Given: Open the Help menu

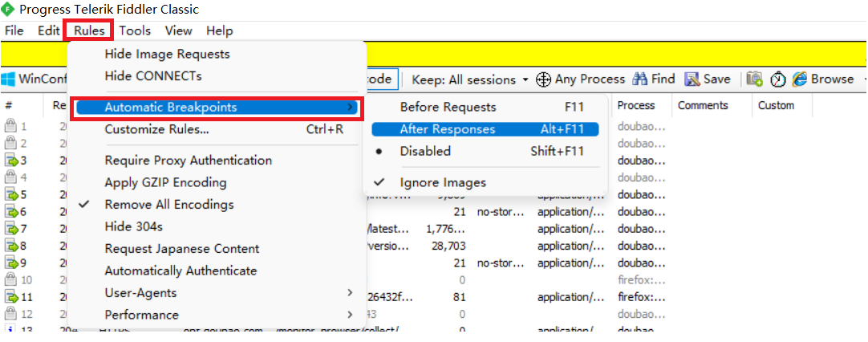Looking at the screenshot, I should 219,31.
